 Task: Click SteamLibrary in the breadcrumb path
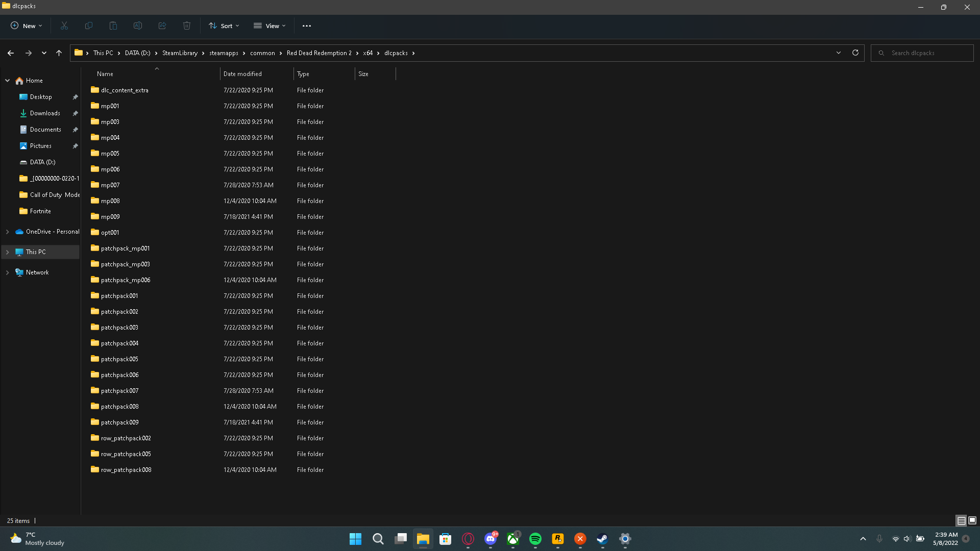tap(180, 53)
